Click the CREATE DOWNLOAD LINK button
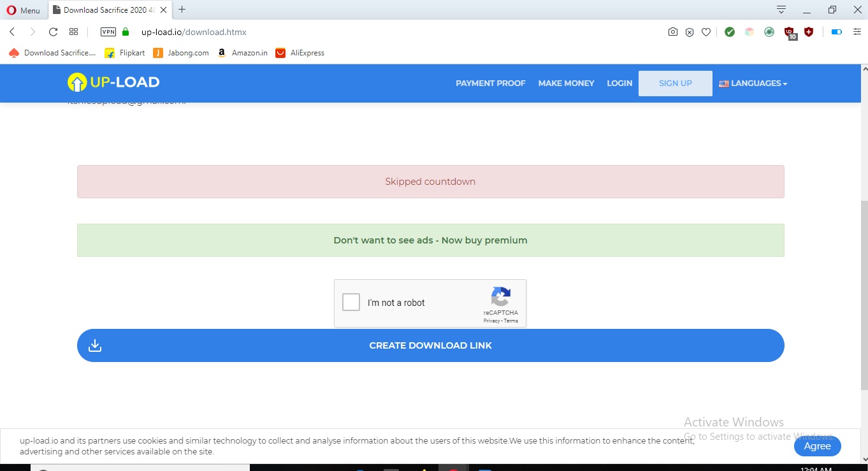Image resolution: width=868 pixels, height=471 pixels. [x=430, y=345]
